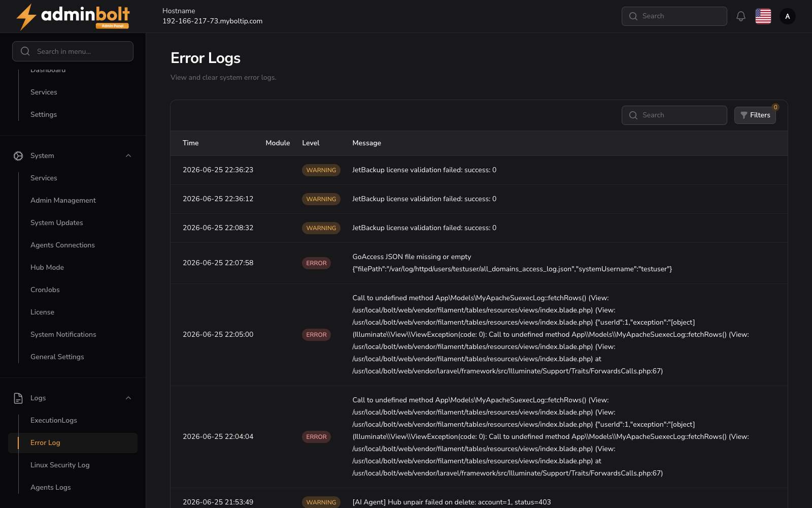Click magnifier icon in sidebar menu search

click(25, 51)
